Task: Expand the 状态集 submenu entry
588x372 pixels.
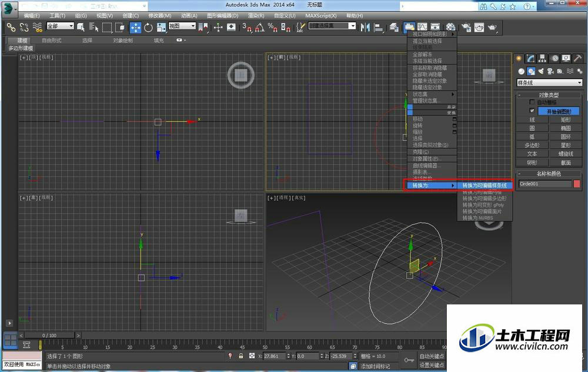Action: click(432, 94)
